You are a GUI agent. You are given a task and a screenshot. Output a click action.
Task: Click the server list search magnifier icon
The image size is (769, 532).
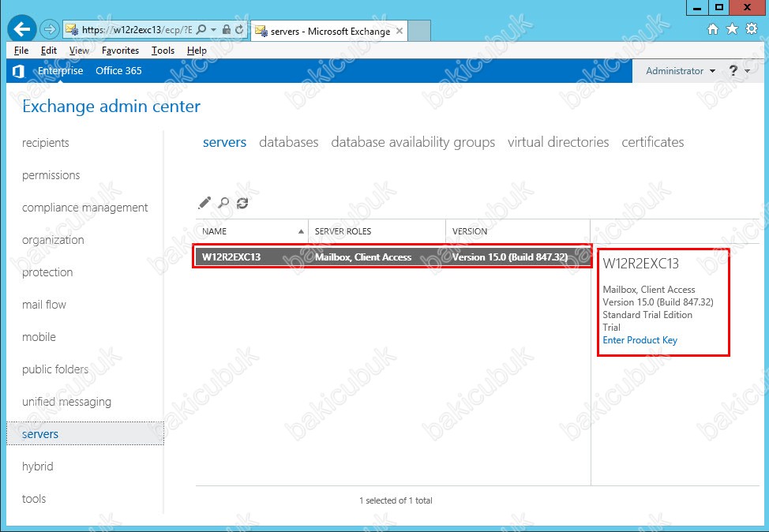[x=223, y=203]
